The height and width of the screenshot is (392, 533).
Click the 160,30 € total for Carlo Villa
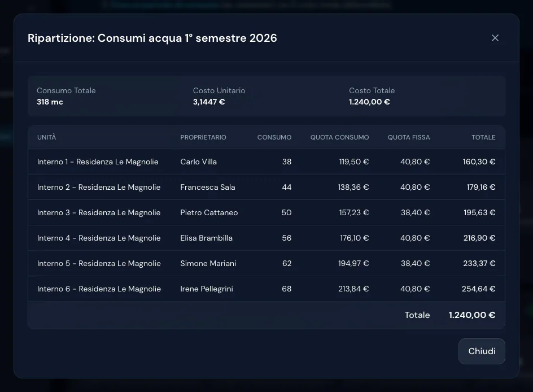click(479, 162)
